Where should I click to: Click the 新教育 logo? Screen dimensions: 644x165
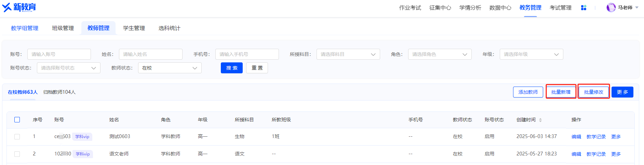pos(19,7)
